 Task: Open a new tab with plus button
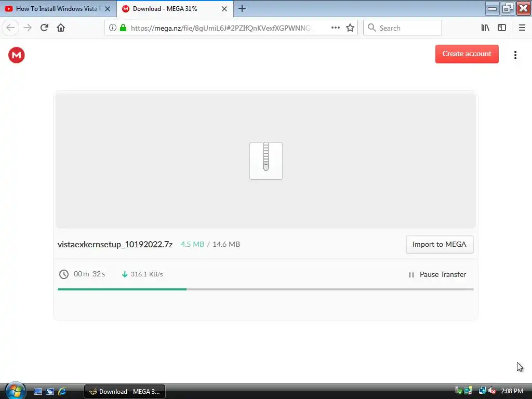pyautogui.click(x=242, y=8)
